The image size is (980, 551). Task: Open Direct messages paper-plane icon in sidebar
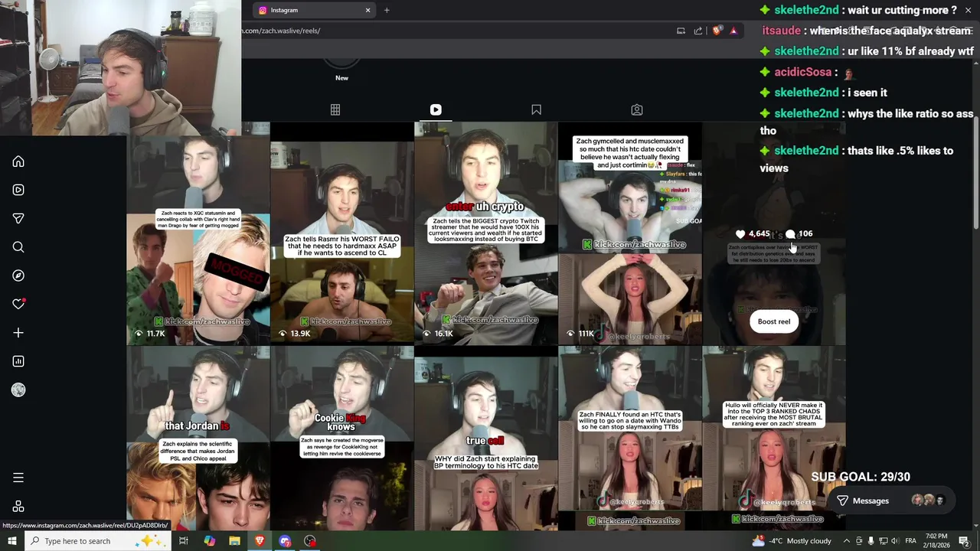click(x=18, y=219)
